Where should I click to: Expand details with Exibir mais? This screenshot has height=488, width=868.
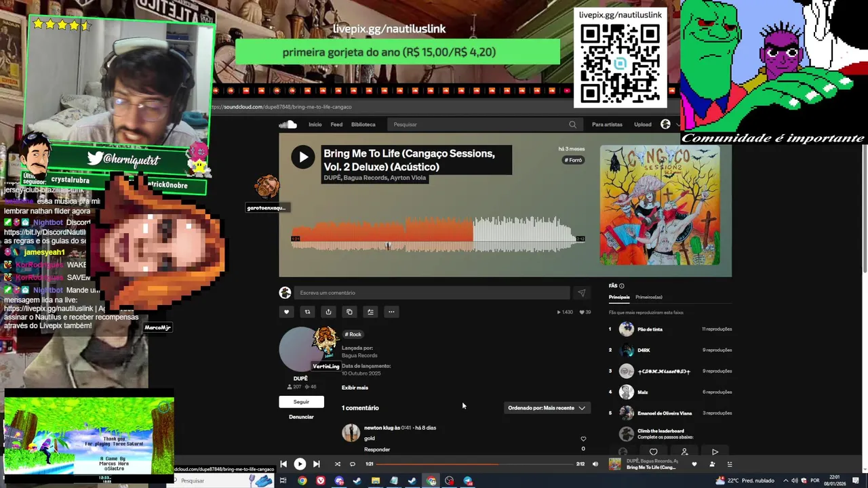(x=355, y=388)
